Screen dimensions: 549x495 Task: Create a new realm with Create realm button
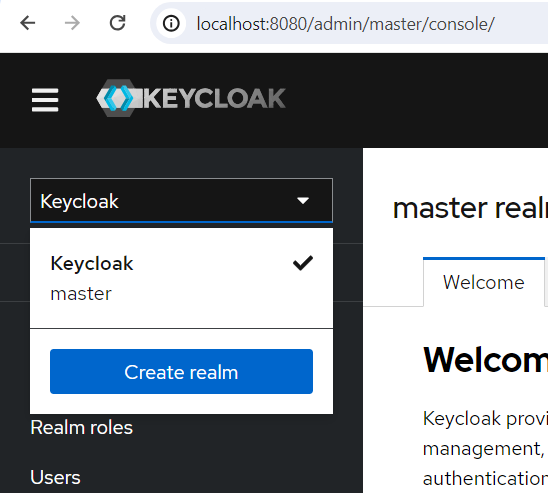(181, 371)
